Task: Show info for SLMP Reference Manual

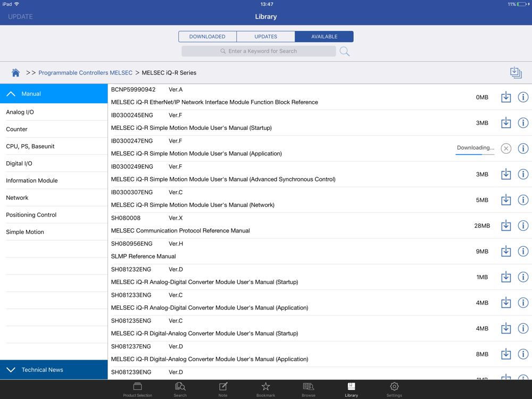Action: pyautogui.click(x=523, y=251)
